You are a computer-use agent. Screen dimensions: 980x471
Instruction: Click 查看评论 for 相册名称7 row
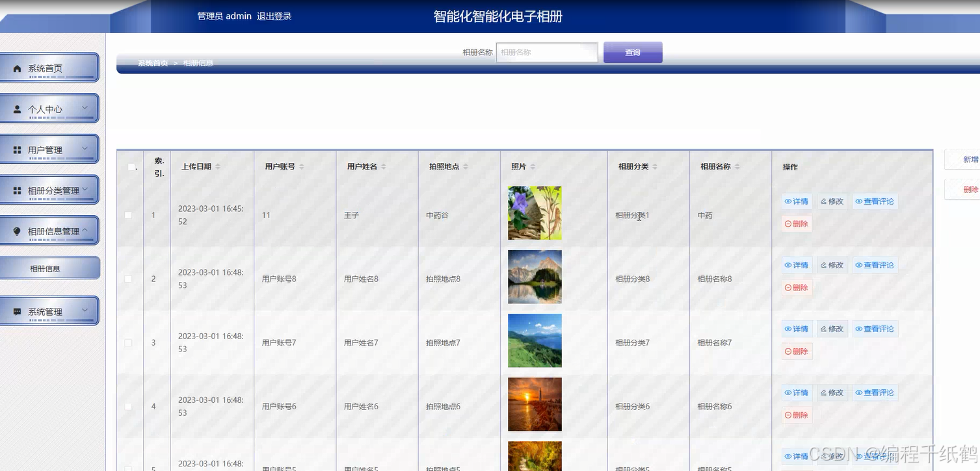click(875, 329)
